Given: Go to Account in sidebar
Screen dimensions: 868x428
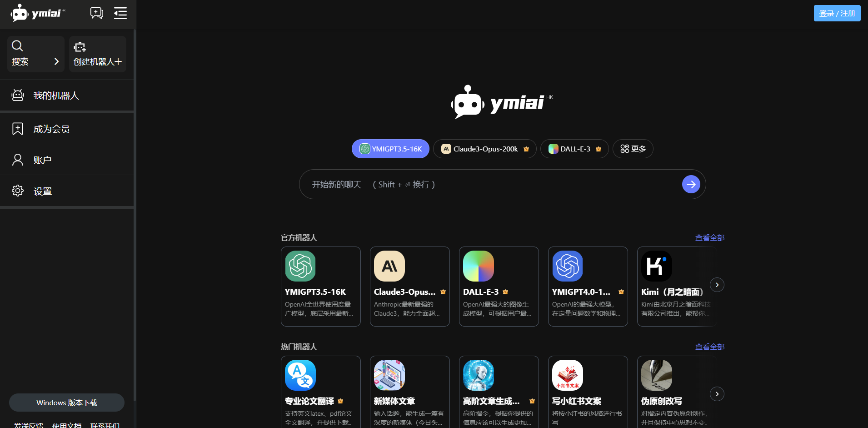Looking at the screenshot, I should (42, 160).
